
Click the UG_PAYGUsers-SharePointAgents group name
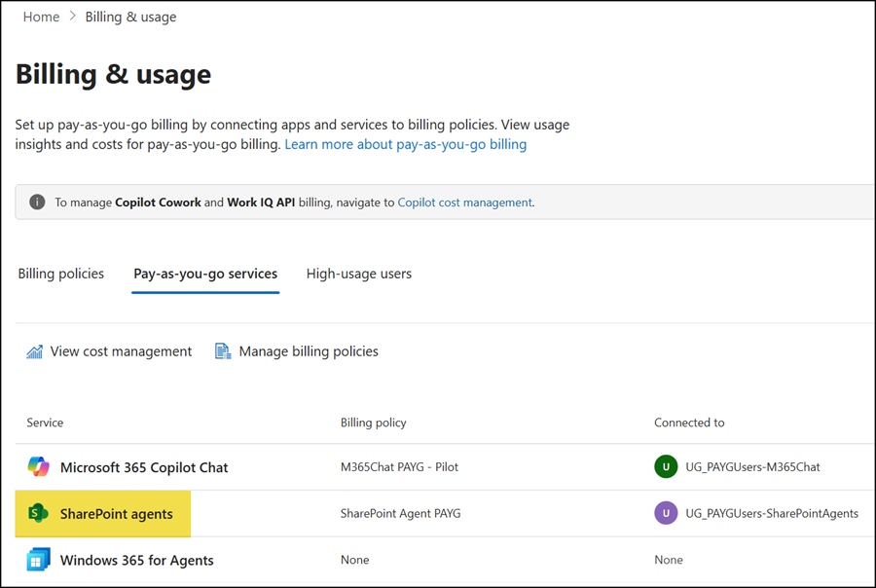pos(772,513)
